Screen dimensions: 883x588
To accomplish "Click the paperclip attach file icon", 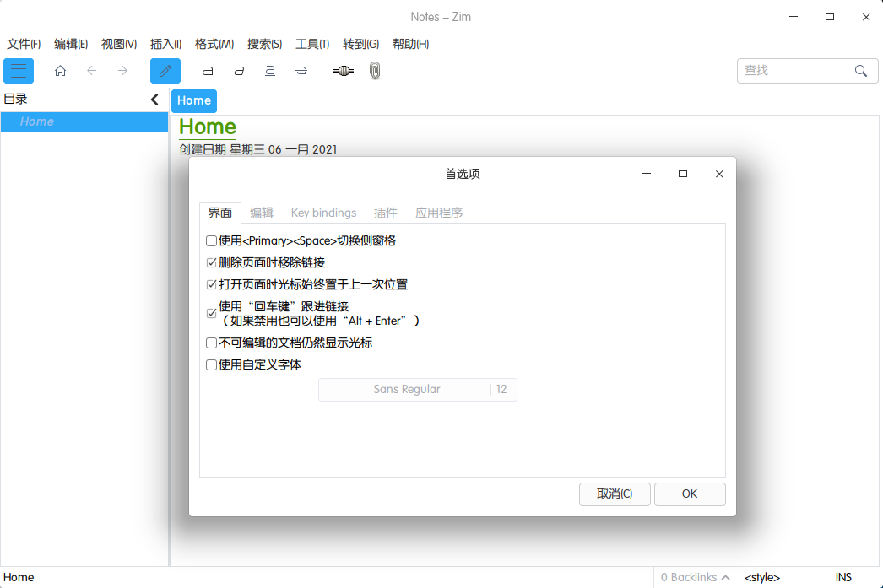I will point(375,71).
